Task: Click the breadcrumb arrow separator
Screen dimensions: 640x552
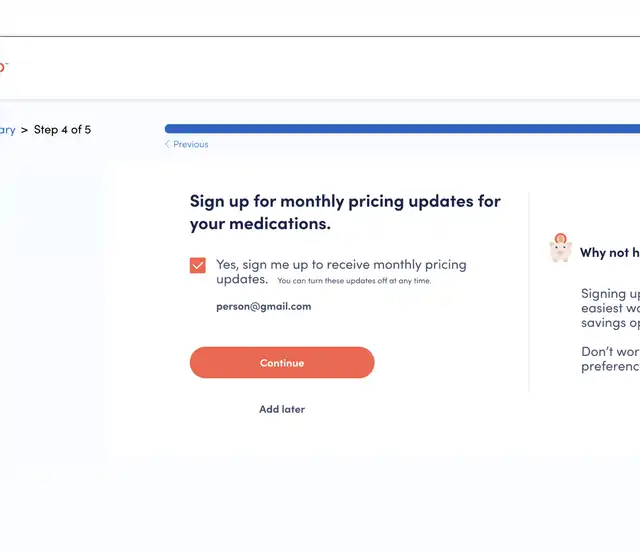Action: 24,130
